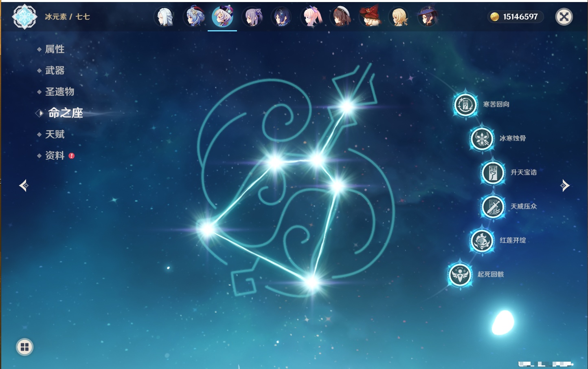Open the 圣遗物 artifacts menu
The height and width of the screenshot is (369, 588).
tap(59, 92)
